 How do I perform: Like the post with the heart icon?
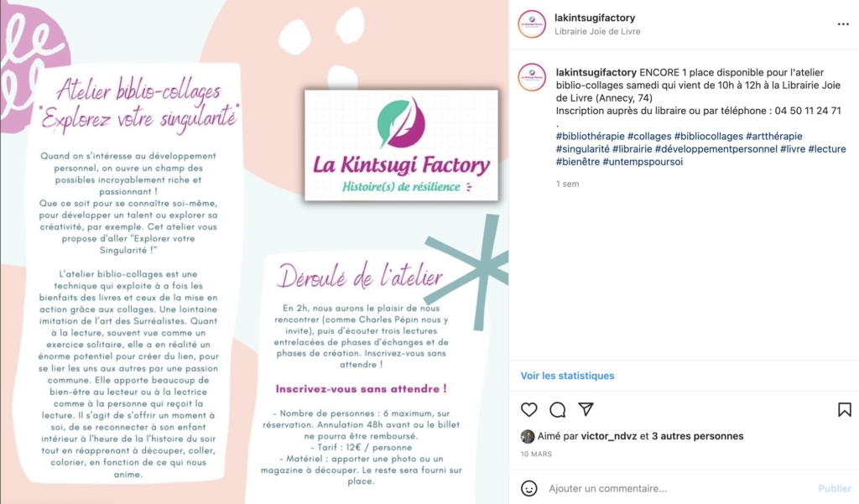(528, 409)
